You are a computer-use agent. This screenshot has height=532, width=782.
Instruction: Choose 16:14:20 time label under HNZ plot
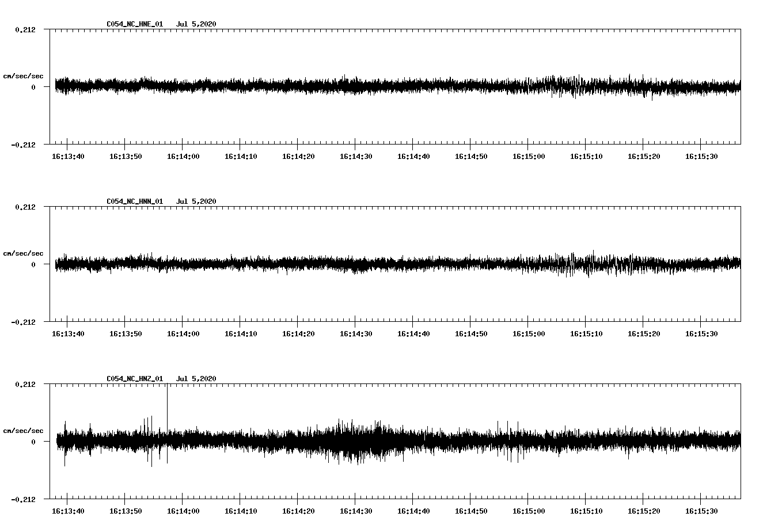(x=298, y=511)
